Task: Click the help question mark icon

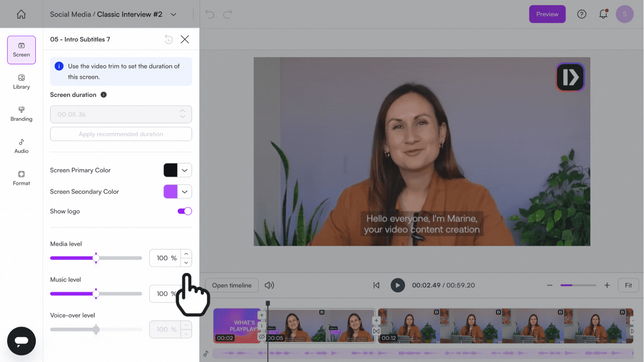Action: pyautogui.click(x=582, y=14)
